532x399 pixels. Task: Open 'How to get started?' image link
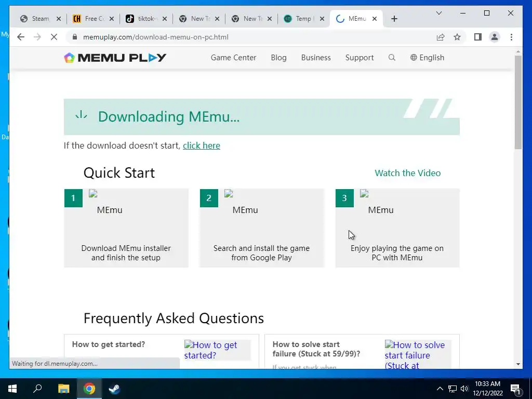(x=217, y=350)
